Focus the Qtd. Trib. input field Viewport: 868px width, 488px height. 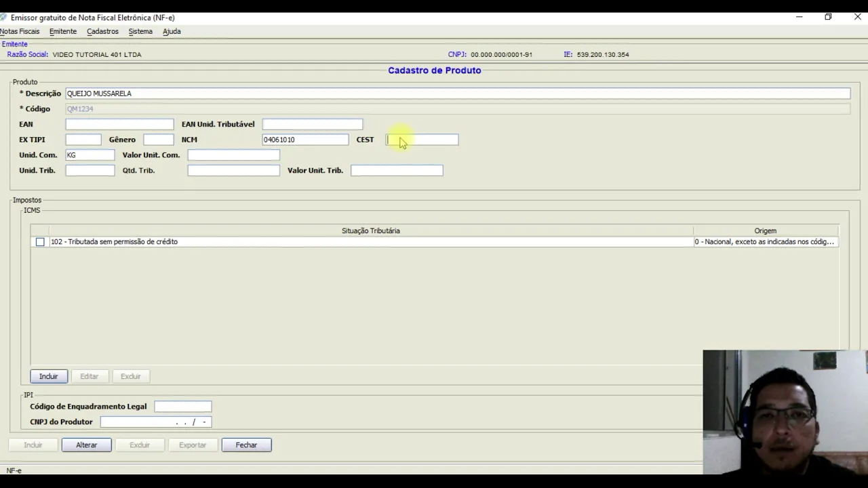[x=233, y=171]
